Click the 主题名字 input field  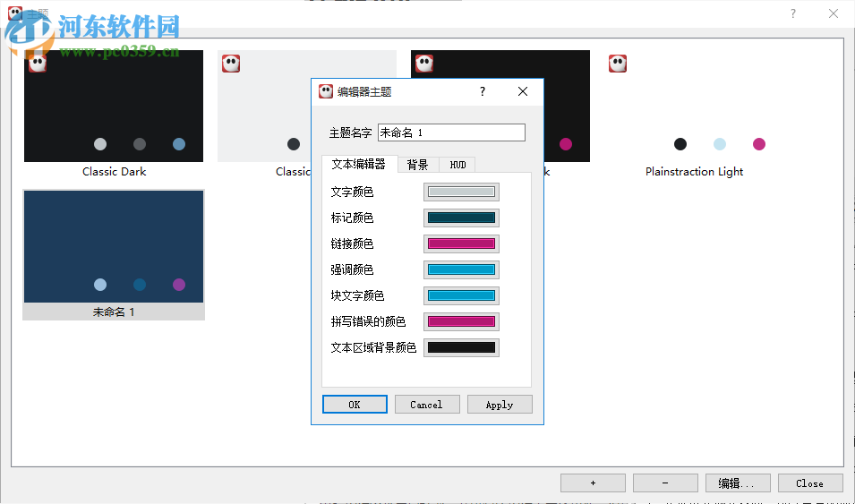click(x=451, y=132)
